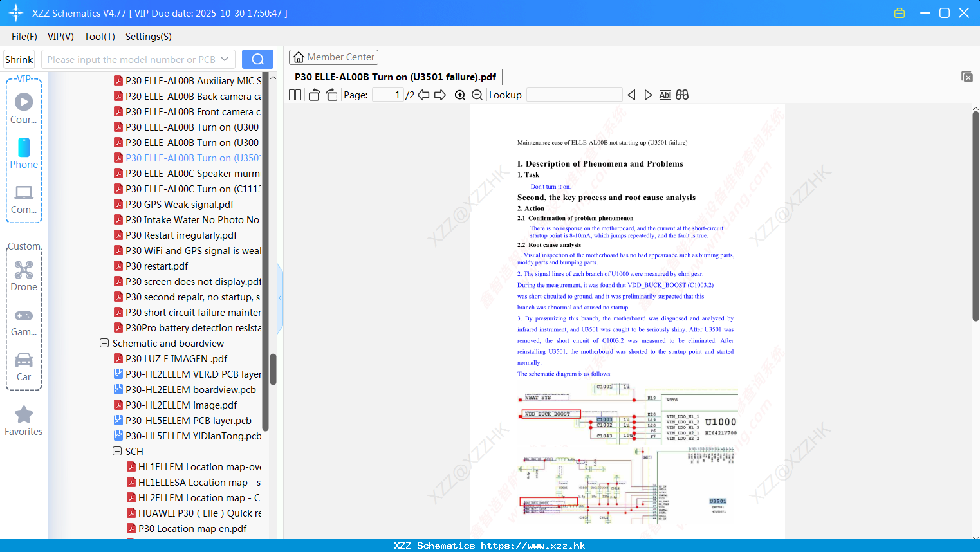The height and width of the screenshot is (552, 980).
Task: Open P30 restart.pdf
Action: [151, 266]
